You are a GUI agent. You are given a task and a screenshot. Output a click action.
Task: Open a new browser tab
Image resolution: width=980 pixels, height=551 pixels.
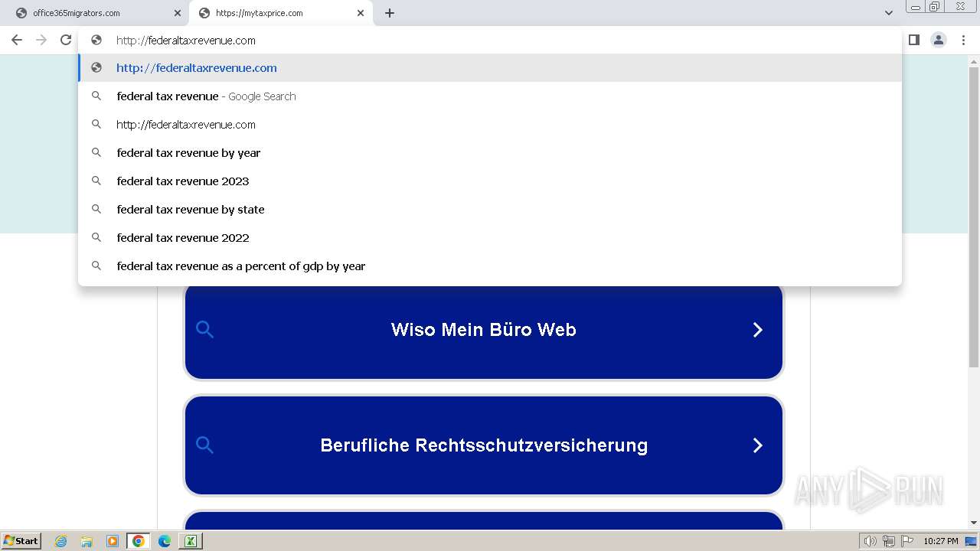(389, 13)
